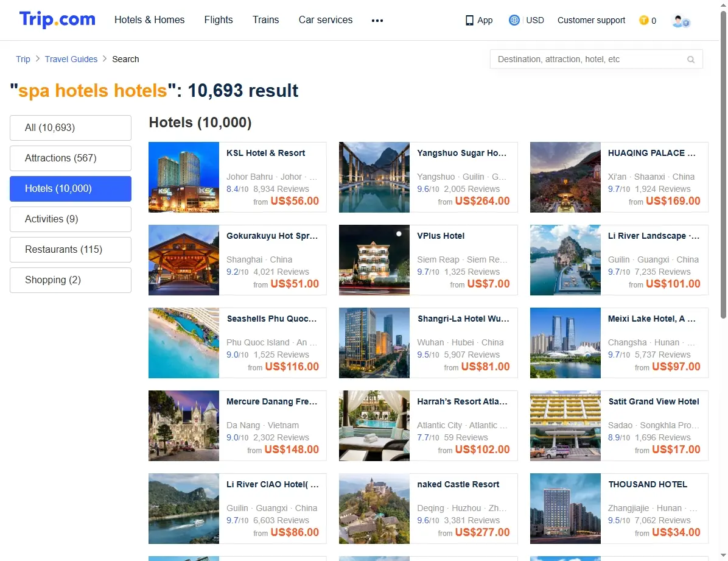The width and height of the screenshot is (728, 561).
Task: Filter by Attractions (567)
Action: [71, 158]
